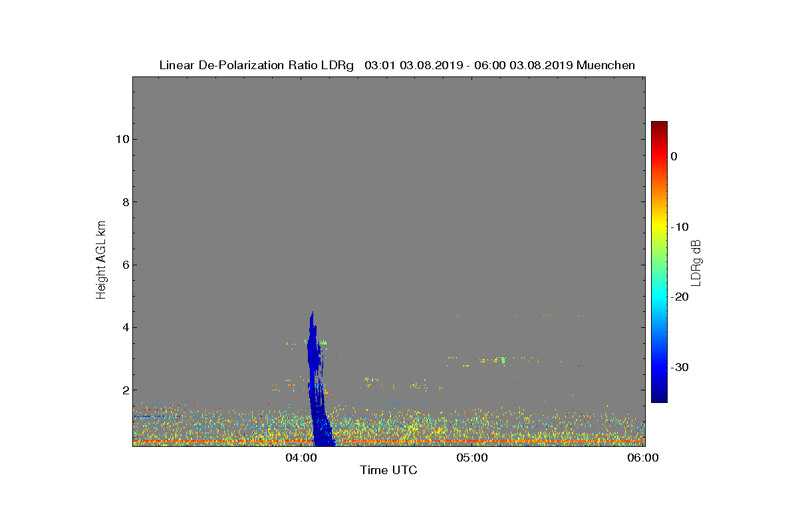Click the 'Muenchen' location in the title

606,65
